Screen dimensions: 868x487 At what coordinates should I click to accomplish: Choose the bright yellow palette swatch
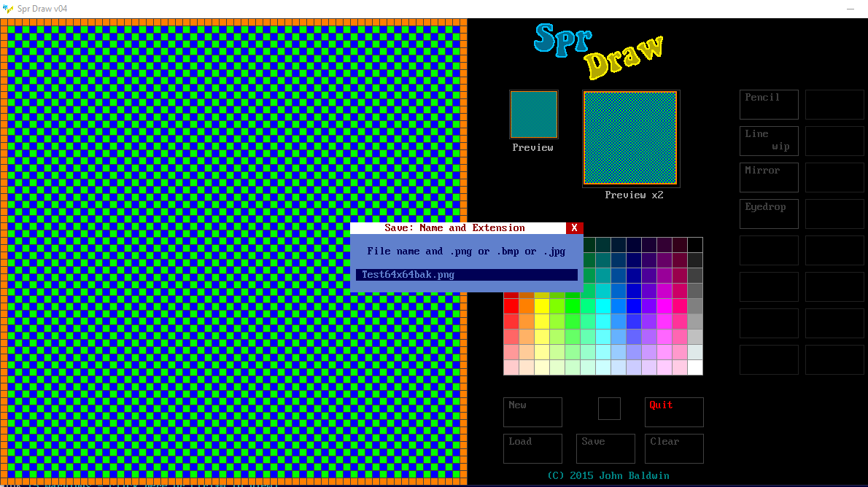pos(542,306)
